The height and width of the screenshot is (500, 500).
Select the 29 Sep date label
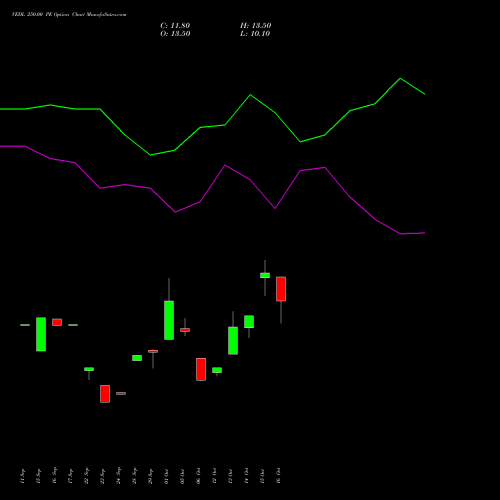coord(150,476)
